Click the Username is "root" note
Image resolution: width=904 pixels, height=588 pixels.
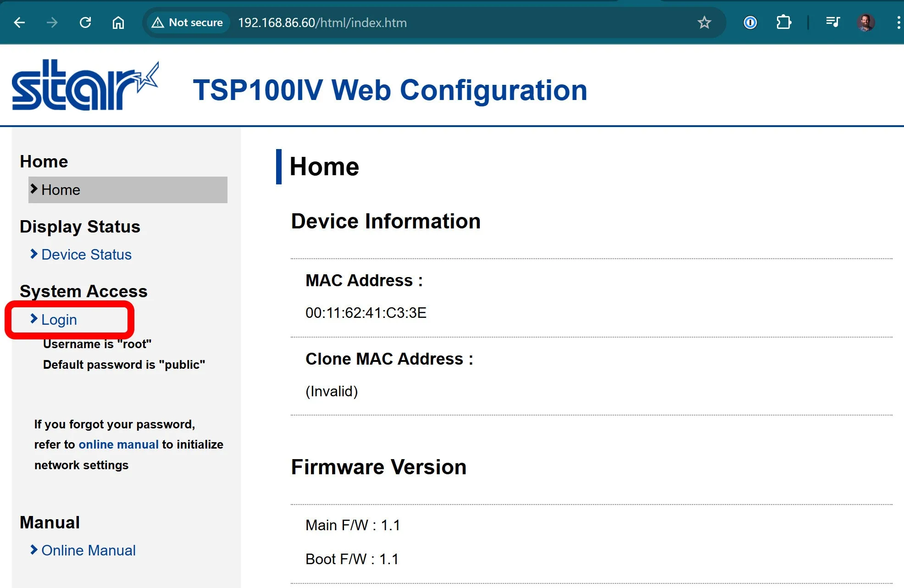[97, 344]
